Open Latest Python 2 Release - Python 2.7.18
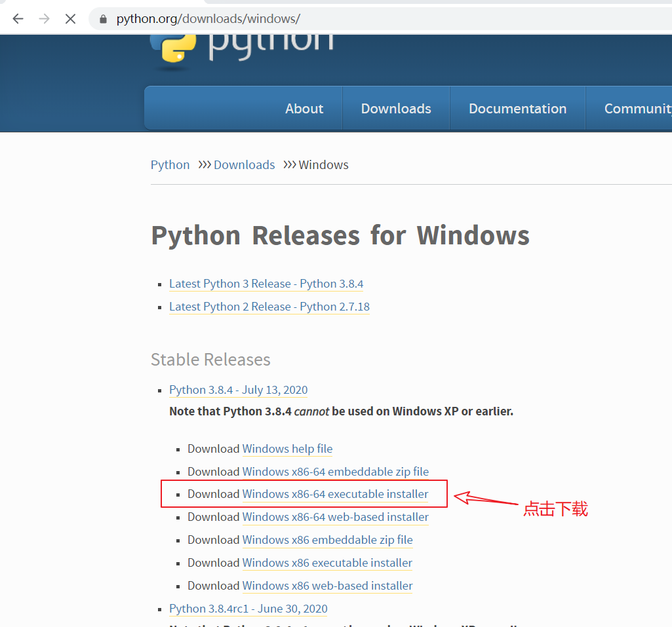672x627 pixels. click(x=269, y=307)
